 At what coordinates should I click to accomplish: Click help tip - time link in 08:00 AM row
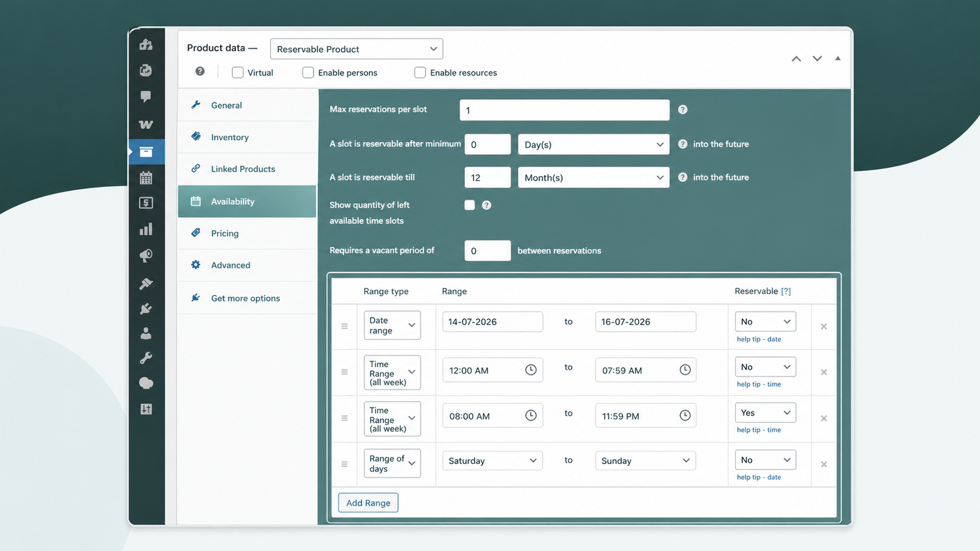pos(759,430)
